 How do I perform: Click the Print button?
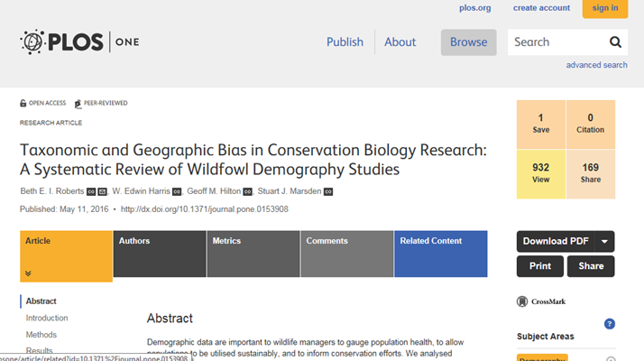click(540, 266)
